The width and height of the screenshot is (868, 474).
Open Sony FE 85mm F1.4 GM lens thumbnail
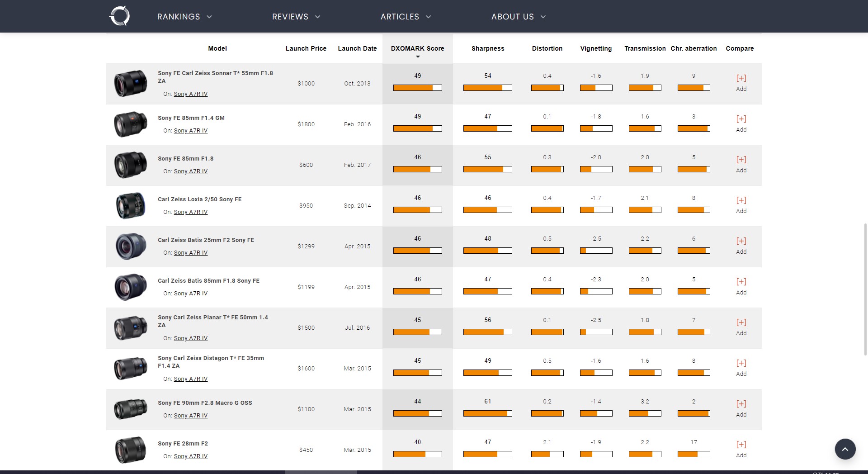pyautogui.click(x=131, y=124)
